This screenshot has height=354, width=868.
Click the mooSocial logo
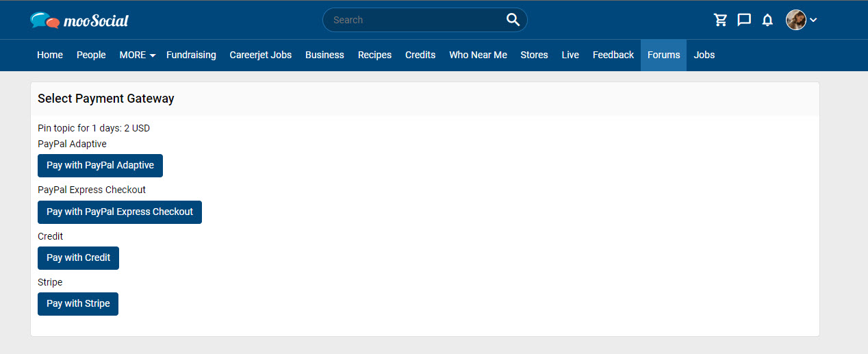(79, 21)
